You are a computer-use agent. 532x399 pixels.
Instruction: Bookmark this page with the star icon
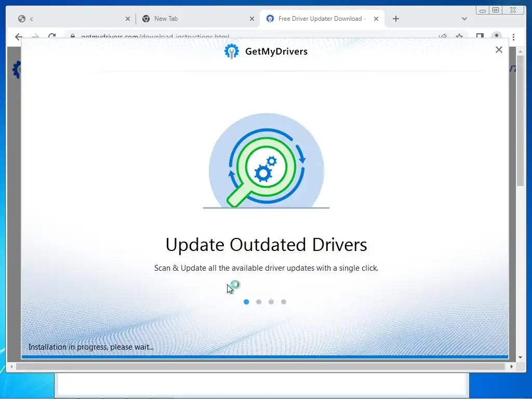point(459,36)
